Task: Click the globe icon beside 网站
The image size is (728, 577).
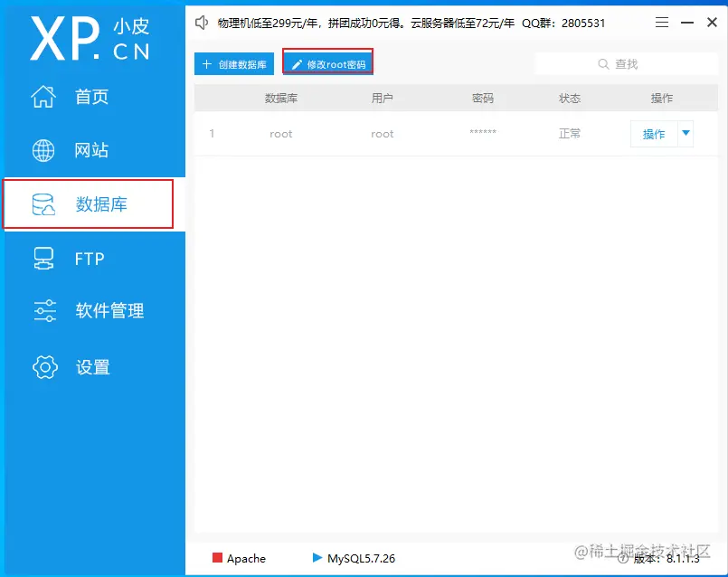Action: (x=43, y=150)
